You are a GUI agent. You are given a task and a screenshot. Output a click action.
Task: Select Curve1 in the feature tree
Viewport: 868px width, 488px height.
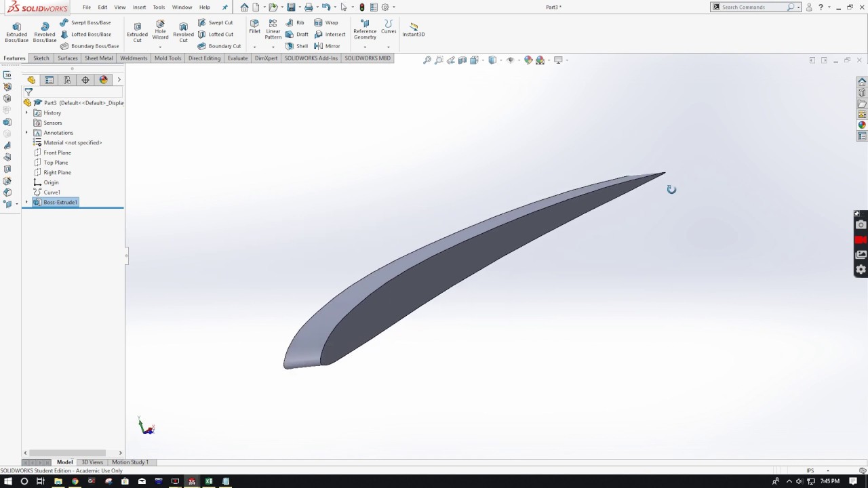tap(47, 192)
